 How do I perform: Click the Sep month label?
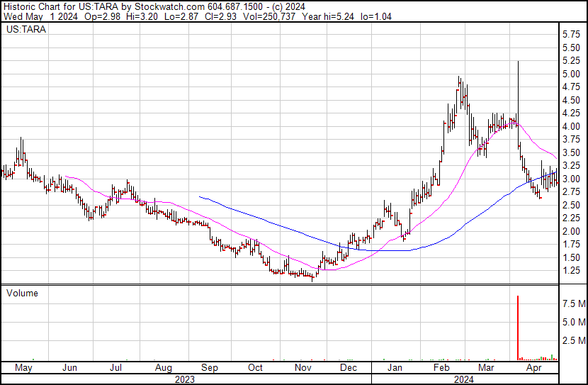coord(210,368)
